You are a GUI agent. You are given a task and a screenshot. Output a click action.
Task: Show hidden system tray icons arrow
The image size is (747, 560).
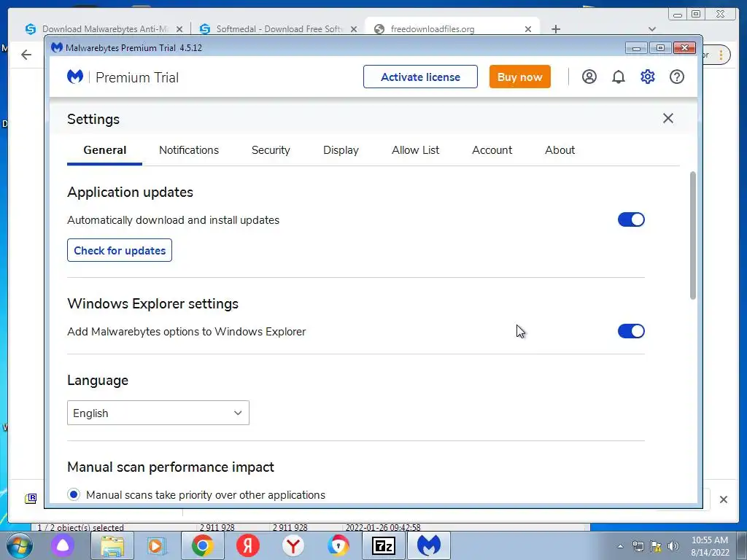click(x=620, y=546)
